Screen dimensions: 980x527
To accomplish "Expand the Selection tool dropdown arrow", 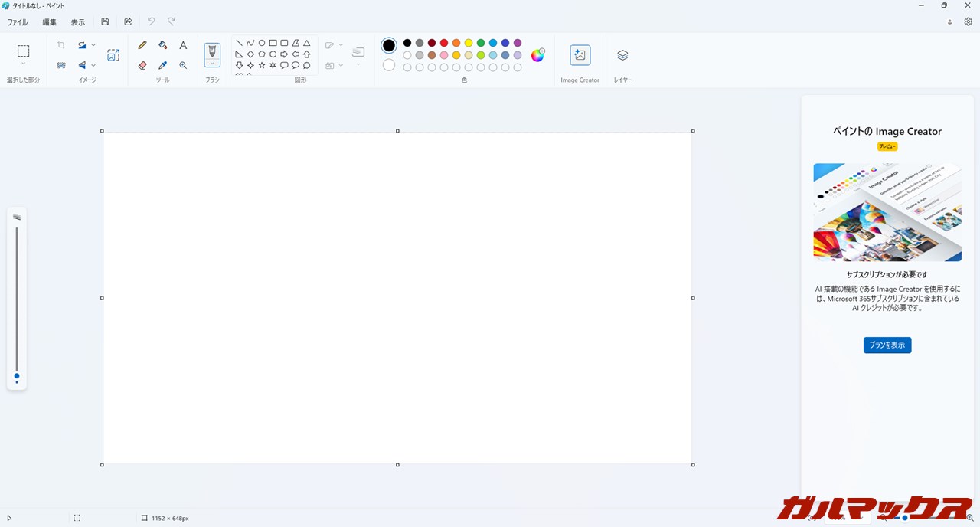I will (24, 64).
